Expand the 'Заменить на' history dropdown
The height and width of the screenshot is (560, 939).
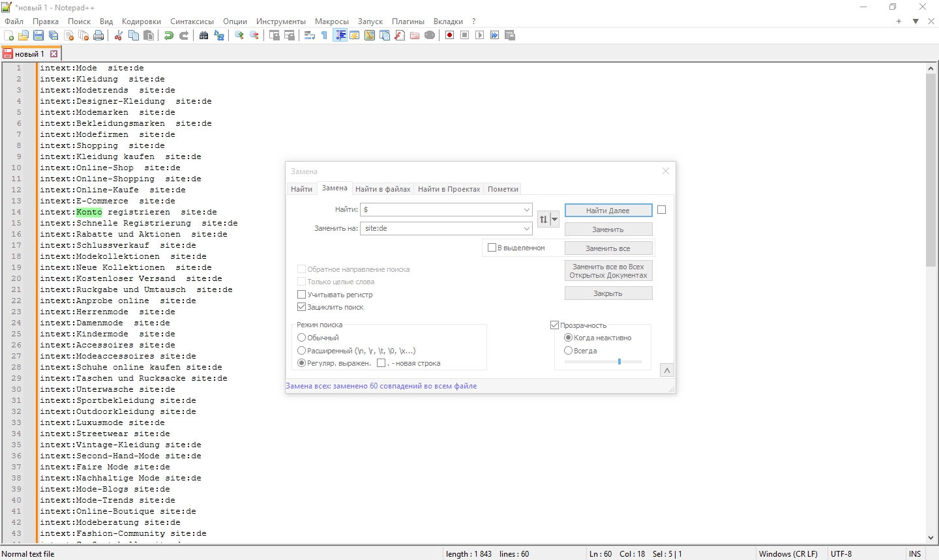(527, 229)
